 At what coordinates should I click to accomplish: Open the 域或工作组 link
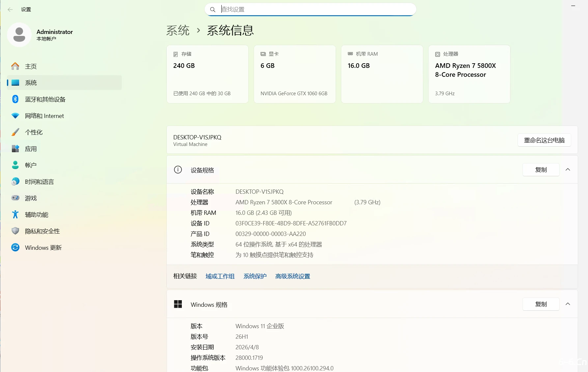point(220,276)
